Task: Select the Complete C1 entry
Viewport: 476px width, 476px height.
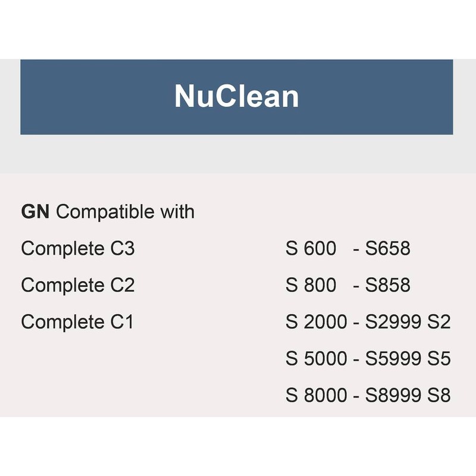Action: [x=78, y=322]
